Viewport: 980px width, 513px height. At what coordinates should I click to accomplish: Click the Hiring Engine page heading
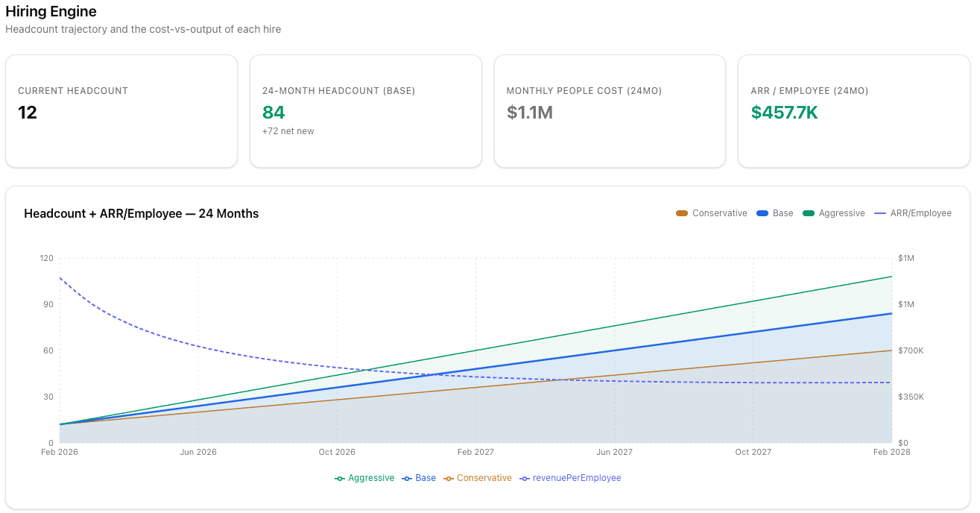51,12
